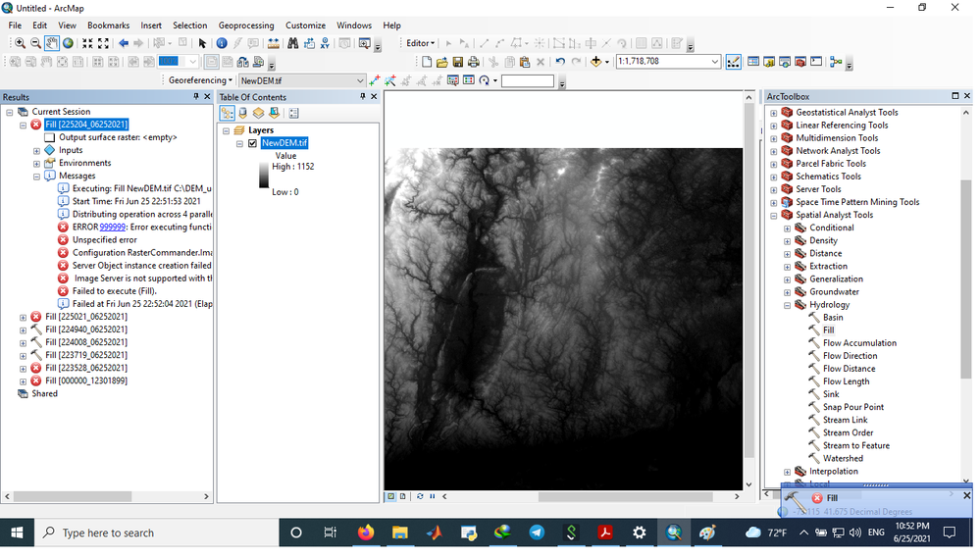Viewport: 980px width, 558px height.
Task: Click the Full Extent globe icon
Action: 68,43
